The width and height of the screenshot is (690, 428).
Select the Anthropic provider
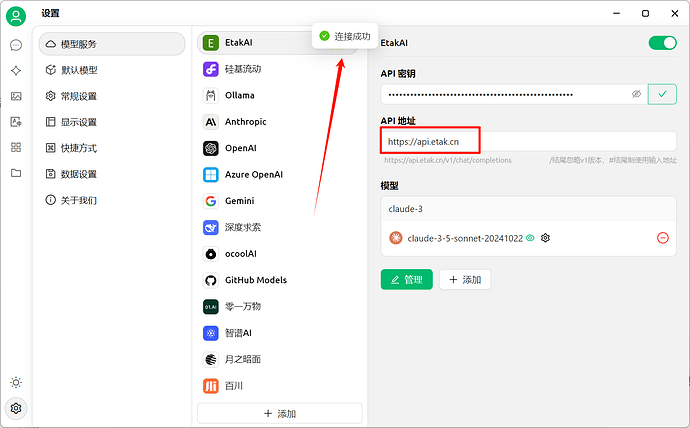click(277, 122)
